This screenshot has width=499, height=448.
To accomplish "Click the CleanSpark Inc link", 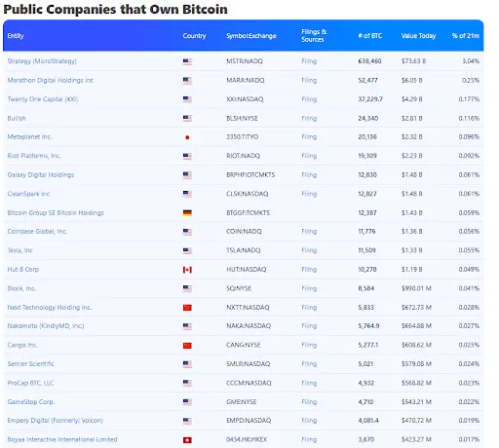I will click(28, 194).
